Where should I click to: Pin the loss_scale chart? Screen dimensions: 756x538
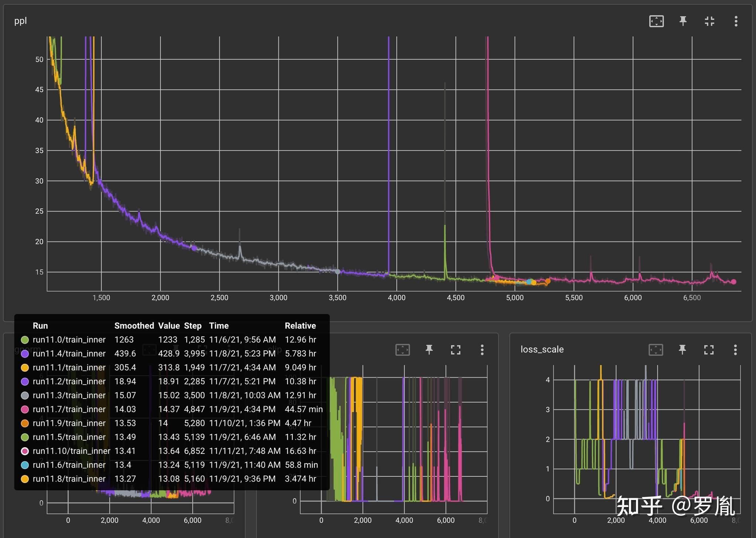(682, 349)
